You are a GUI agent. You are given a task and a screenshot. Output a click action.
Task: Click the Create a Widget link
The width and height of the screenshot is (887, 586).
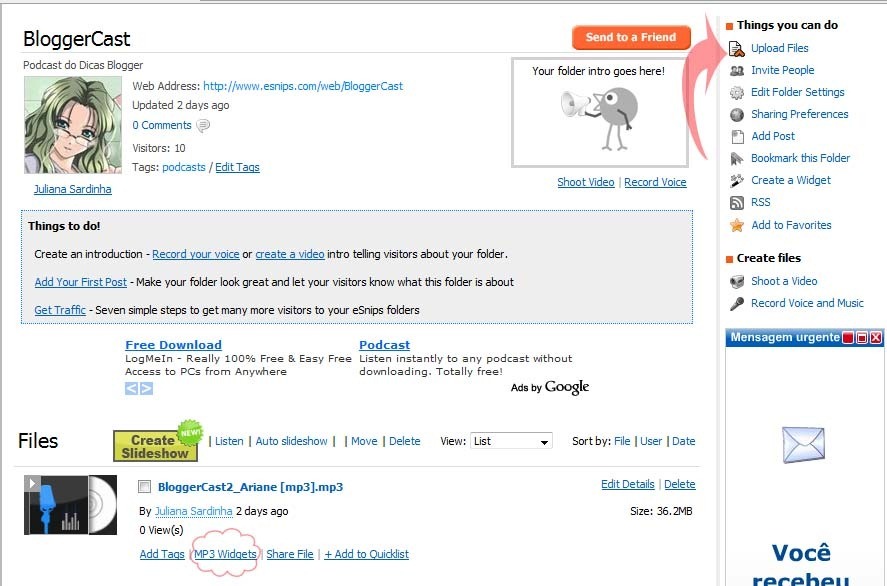tap(791, 180)
